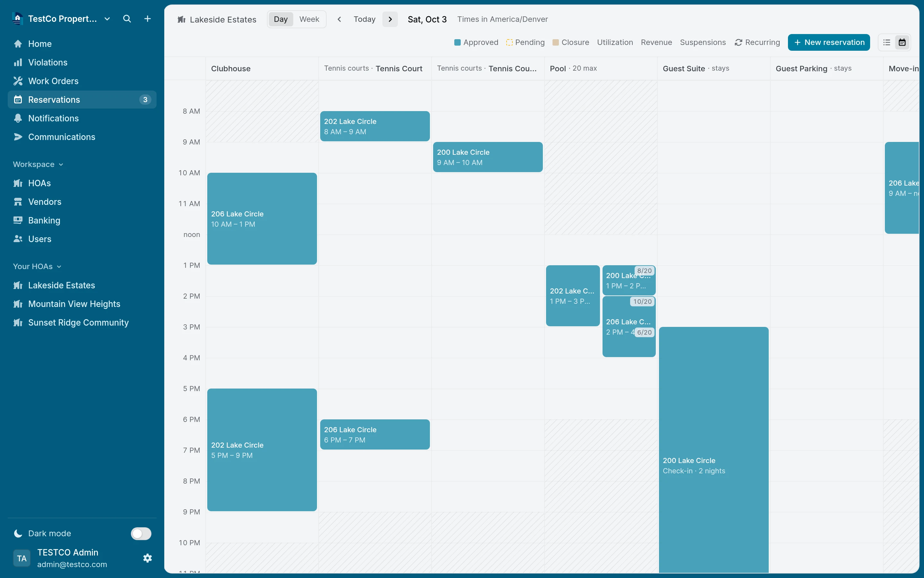Switch to list view icon
The image size is (924, 578).
(886, 42)
